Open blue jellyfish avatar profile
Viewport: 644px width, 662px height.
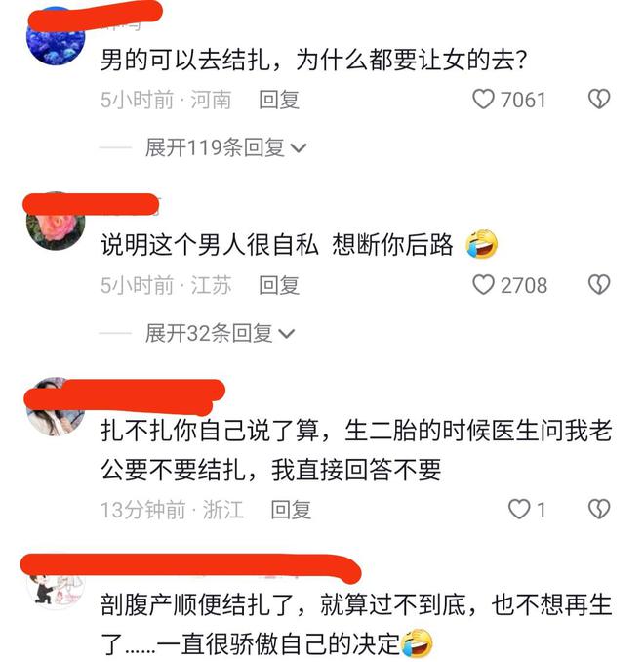pos(56,37)
